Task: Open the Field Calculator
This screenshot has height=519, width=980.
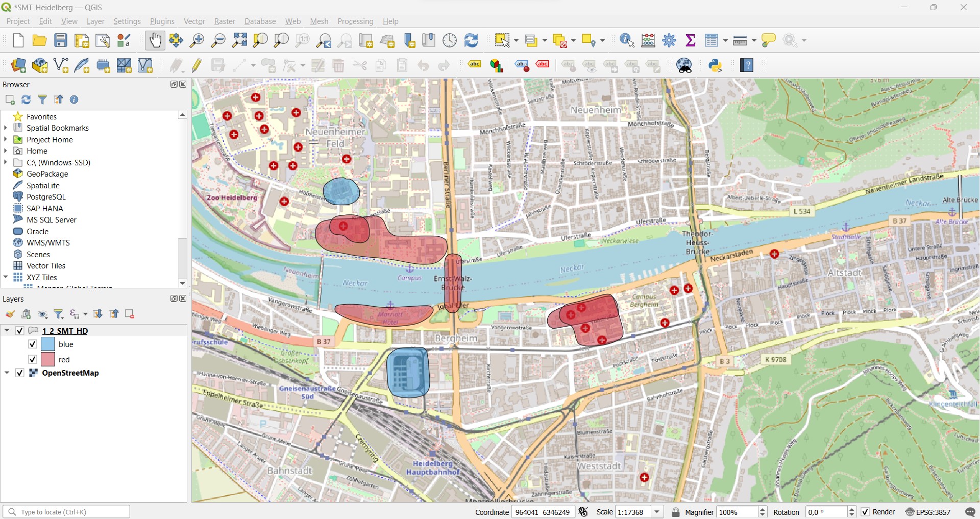Action: click(648, 40)
